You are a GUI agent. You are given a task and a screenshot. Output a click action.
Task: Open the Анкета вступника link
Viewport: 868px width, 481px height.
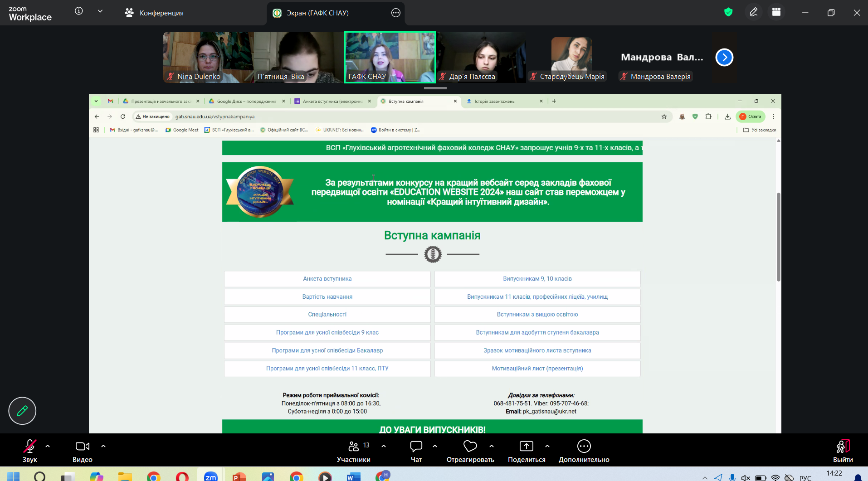coord(327,279)
